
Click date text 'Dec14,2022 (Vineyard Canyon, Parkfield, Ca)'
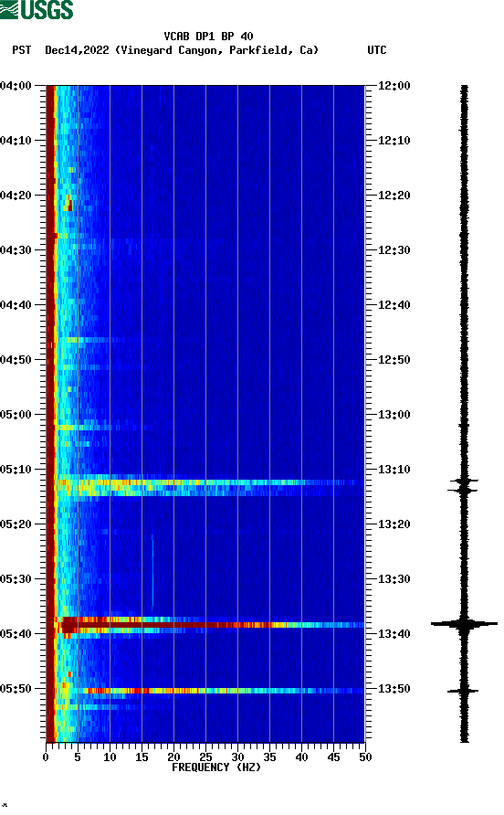pyautogui.click(x=182, y=50)
